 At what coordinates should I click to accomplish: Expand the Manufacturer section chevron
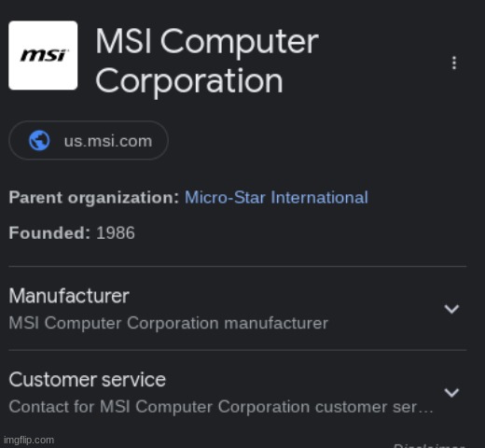451,309
